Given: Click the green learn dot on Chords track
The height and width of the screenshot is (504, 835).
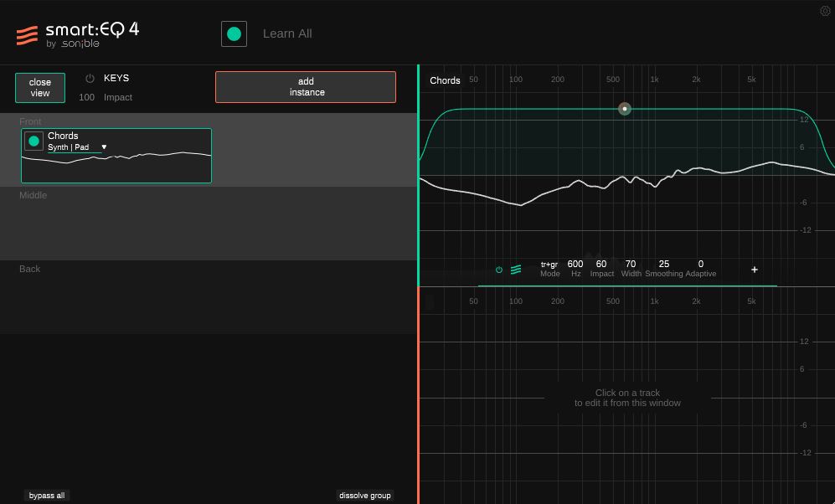Looking at the screenshot, I should pos(34,141).
